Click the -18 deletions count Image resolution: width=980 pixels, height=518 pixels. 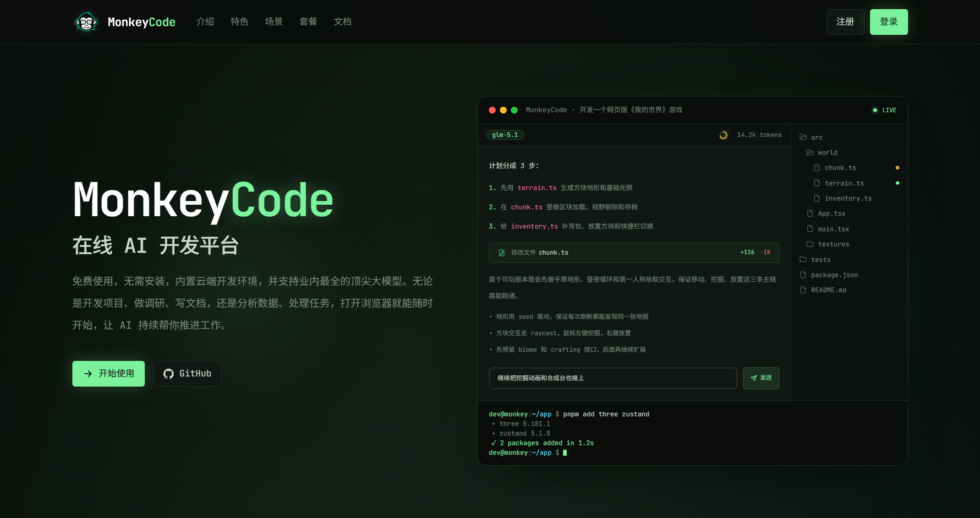click(765, 252)
